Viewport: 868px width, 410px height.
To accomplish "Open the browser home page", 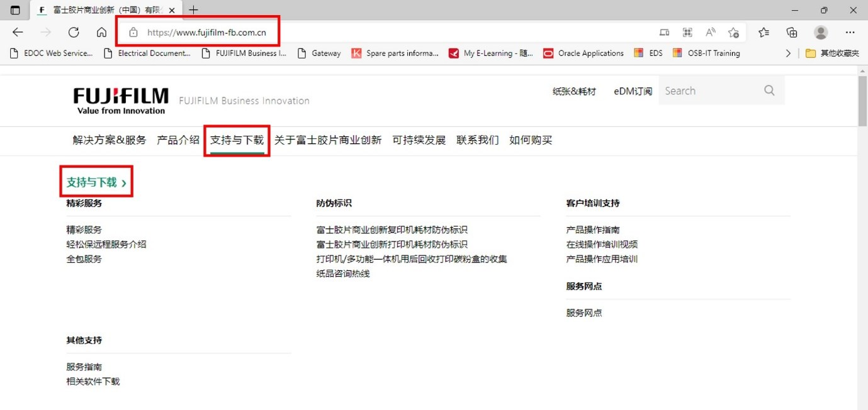I will (101, 32).
